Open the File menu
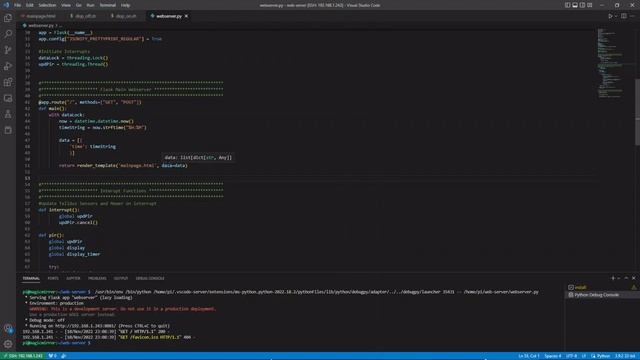The width and height of the screenshot is (640, 360). click(x=18, y=5)
